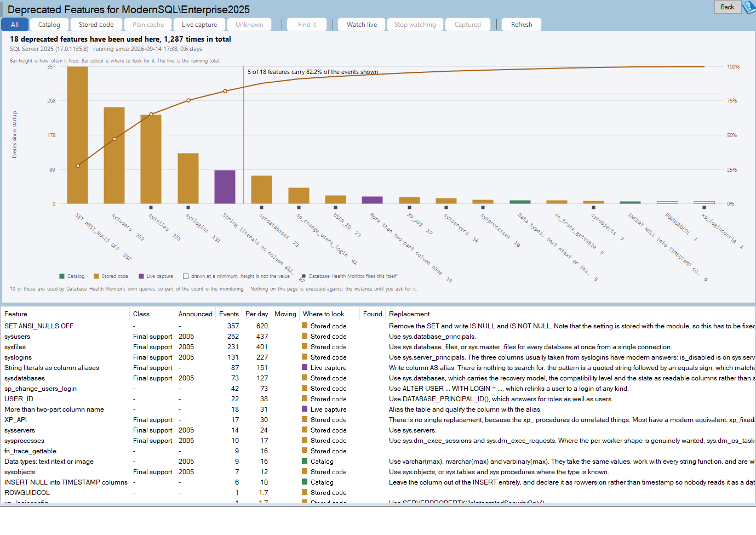Select More than two-part column name row
This screenshot has height=535, width=756.
pos(378,409)
